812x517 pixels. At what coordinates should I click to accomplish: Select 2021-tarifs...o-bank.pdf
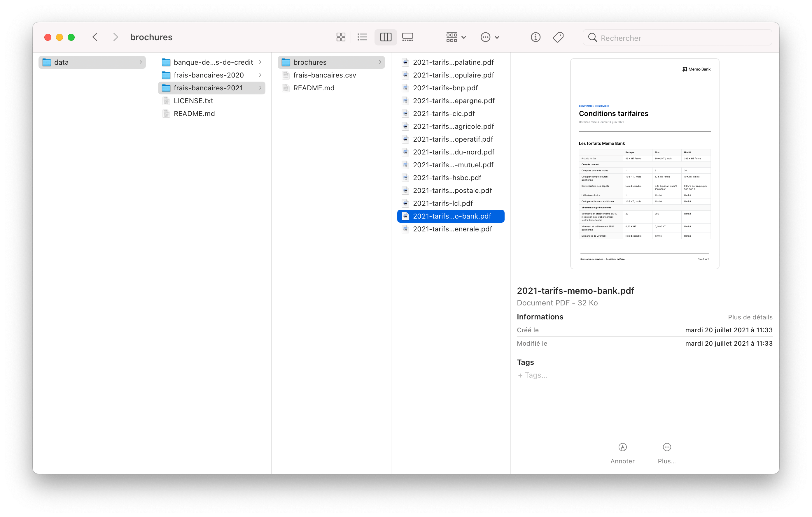451,216
